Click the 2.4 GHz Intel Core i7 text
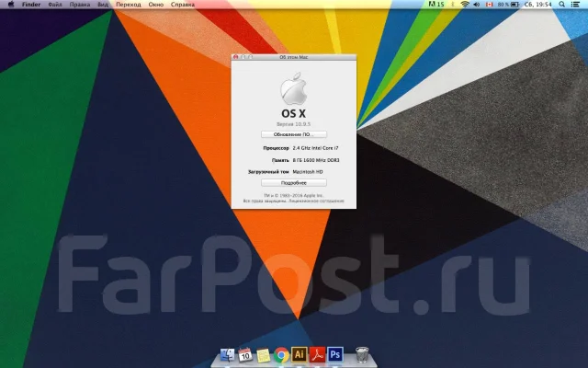The image size is (588, 368). tap(315, 148)
